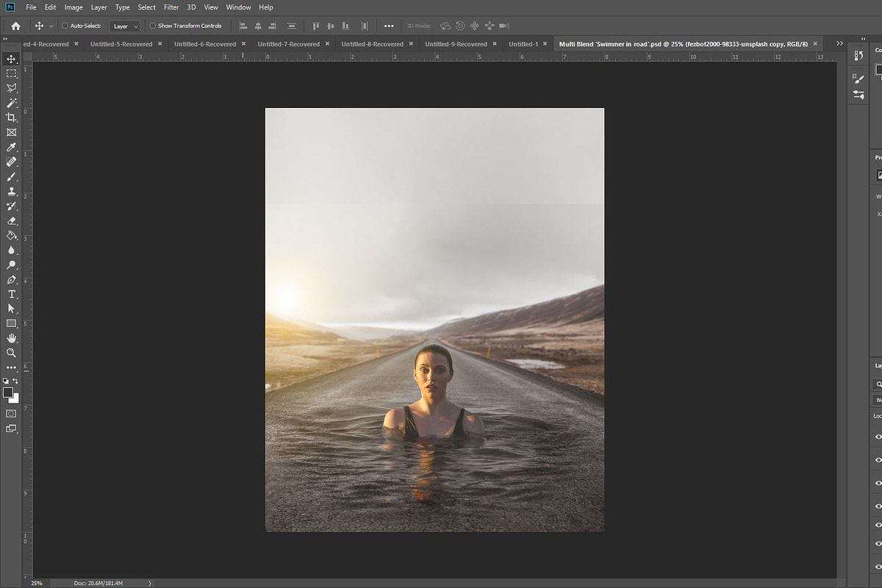Switch to Untitled-9-Recovered tab
882x588 pixels.
point(456,44)
